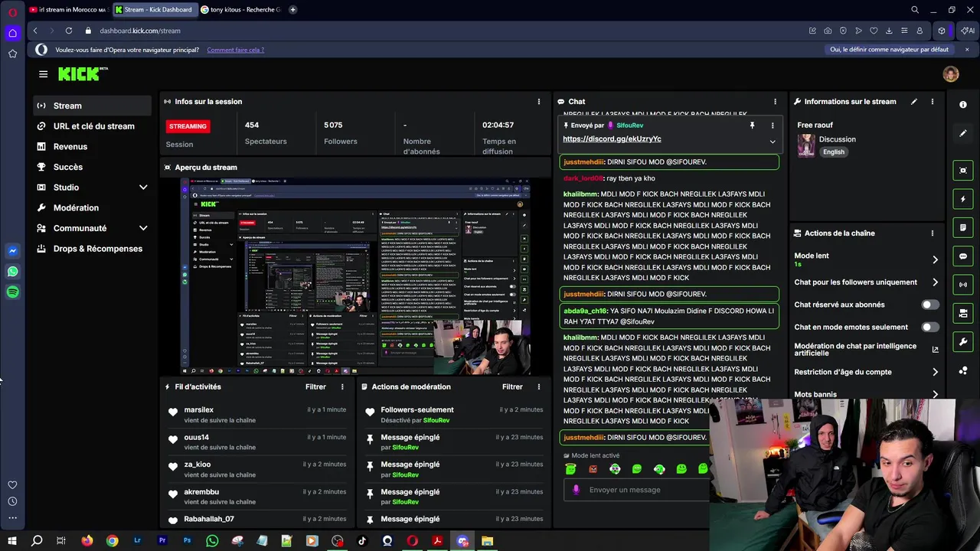Screen dimensions: 980x551
Task: Toggle the lightning activity feed icon in right rail
Action: 963,199
